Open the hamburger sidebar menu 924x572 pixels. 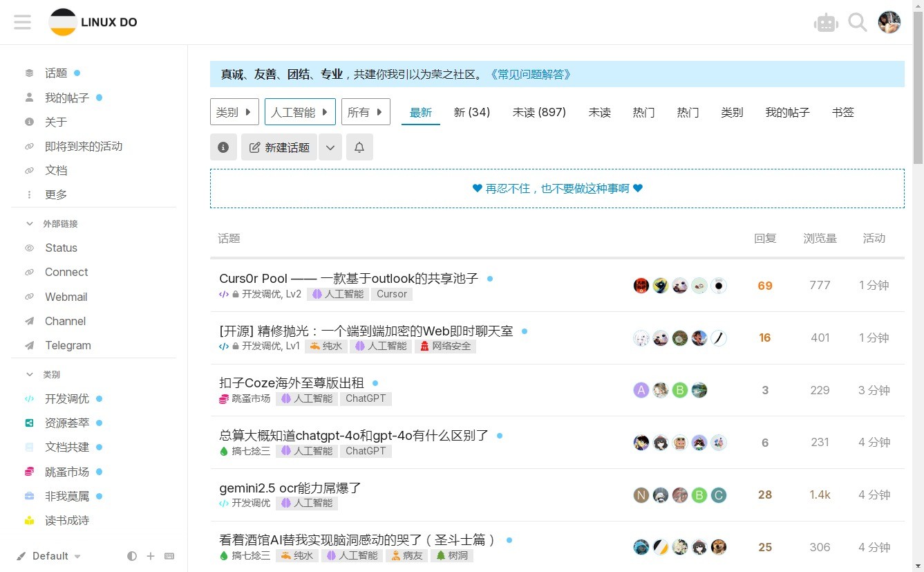(x=22, y=22)
